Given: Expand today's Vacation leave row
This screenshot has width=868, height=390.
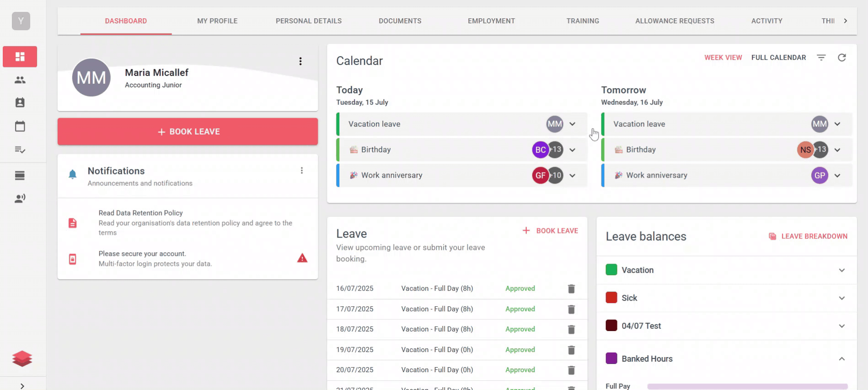Looking at the screenshot, I should point(573,124).
